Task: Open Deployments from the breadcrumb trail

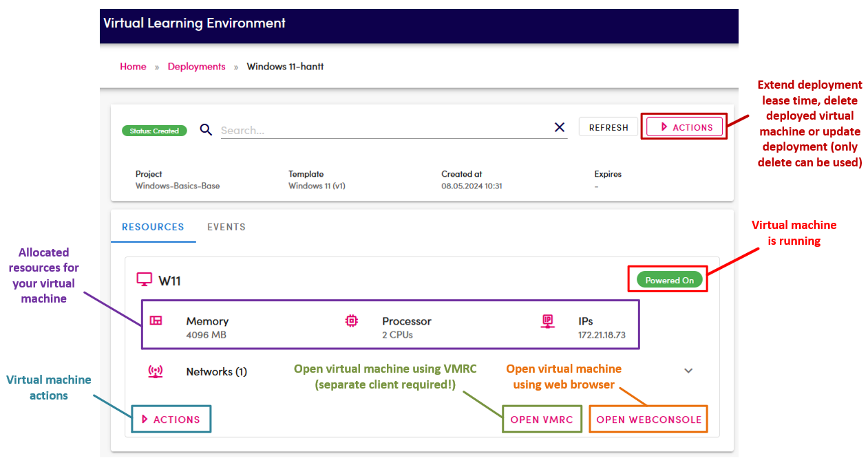Action: (196, 66)
